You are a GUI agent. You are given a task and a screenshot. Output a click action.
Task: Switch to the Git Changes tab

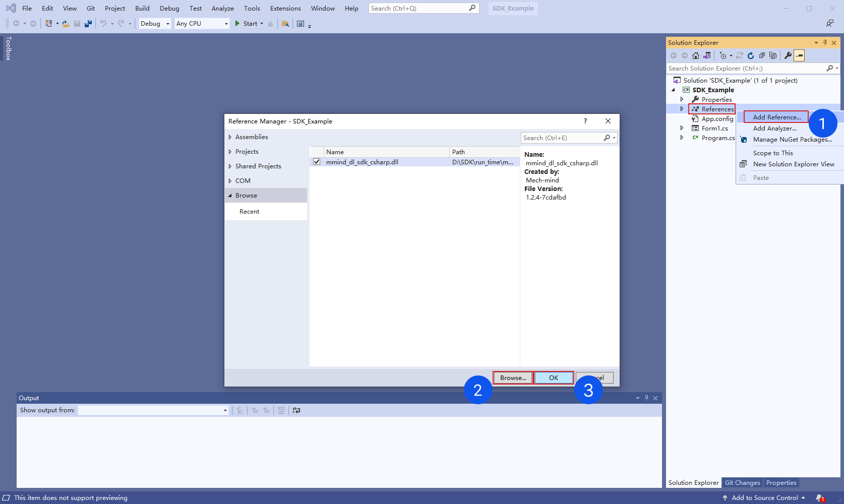742,482
